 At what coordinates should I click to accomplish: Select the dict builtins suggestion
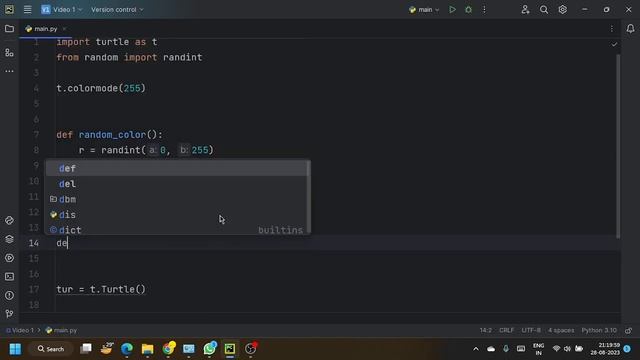click(176, 230)
